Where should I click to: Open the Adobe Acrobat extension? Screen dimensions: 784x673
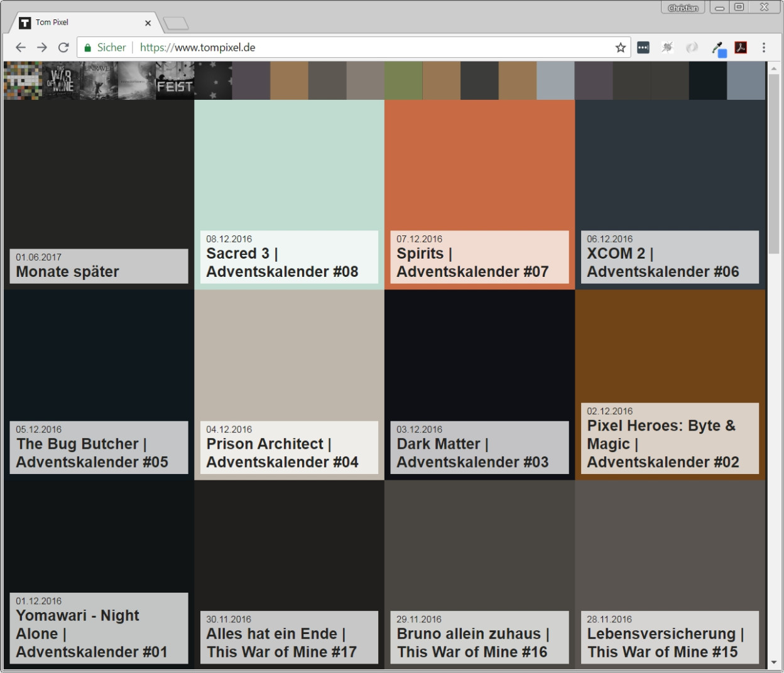[741, 48]
